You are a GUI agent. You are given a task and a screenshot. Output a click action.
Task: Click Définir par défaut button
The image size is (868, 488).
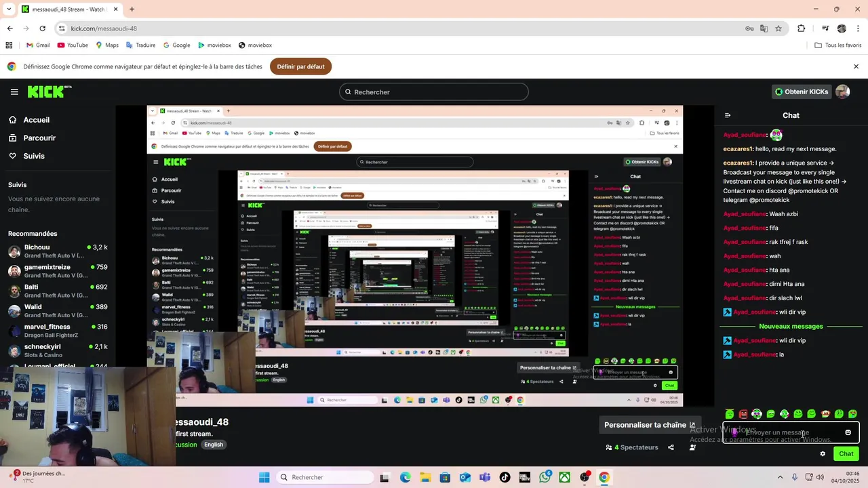(300, 66)
